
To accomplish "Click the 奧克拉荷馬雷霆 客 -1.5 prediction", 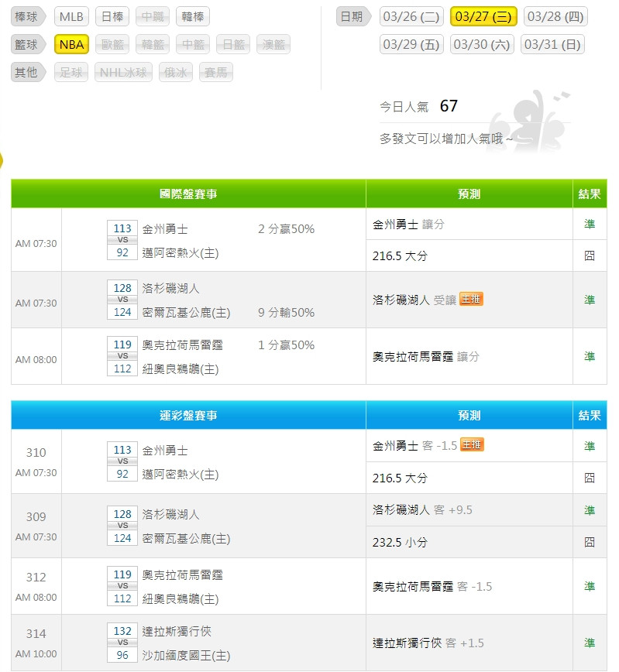I will [x=432, y=586].
